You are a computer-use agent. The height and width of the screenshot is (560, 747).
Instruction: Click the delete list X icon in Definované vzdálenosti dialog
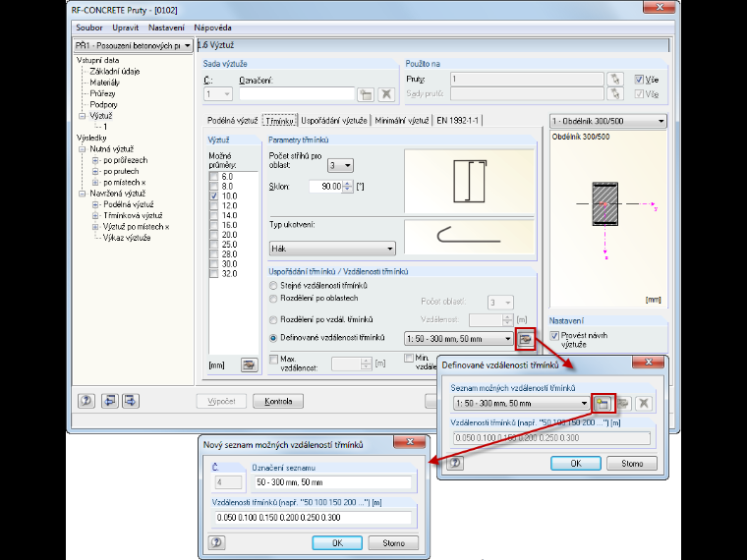point(644,404)
